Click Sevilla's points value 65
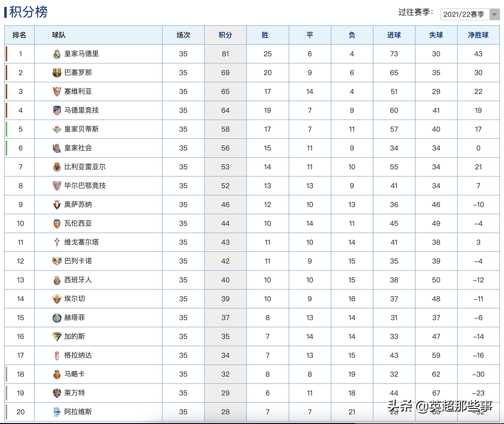Image resolution: width=504 pixels, height=424 pixels. coord(225,92)
